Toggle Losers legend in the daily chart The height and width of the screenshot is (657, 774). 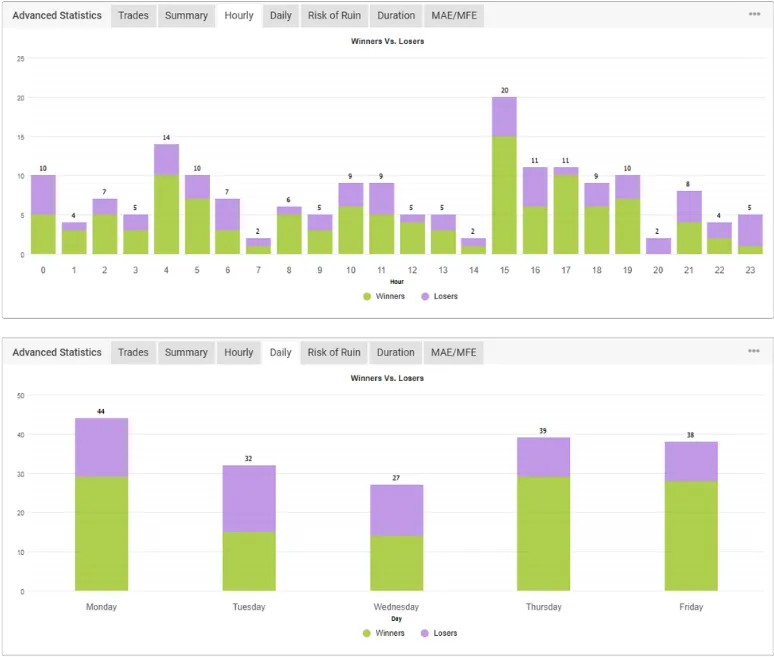(x=438, y=632)
